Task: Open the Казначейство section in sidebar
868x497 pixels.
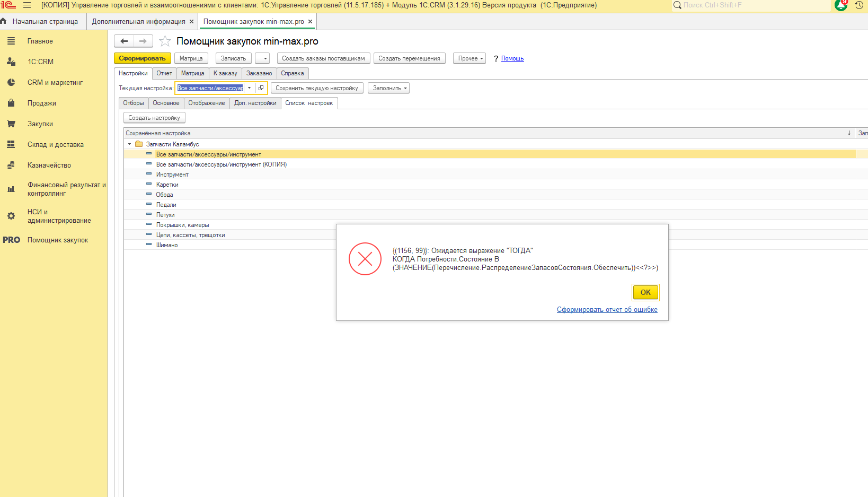Action: tap(49, 165)
